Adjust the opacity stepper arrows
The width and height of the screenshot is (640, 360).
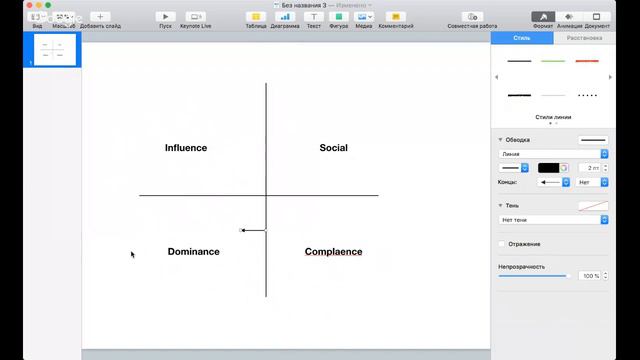(605, 276)
